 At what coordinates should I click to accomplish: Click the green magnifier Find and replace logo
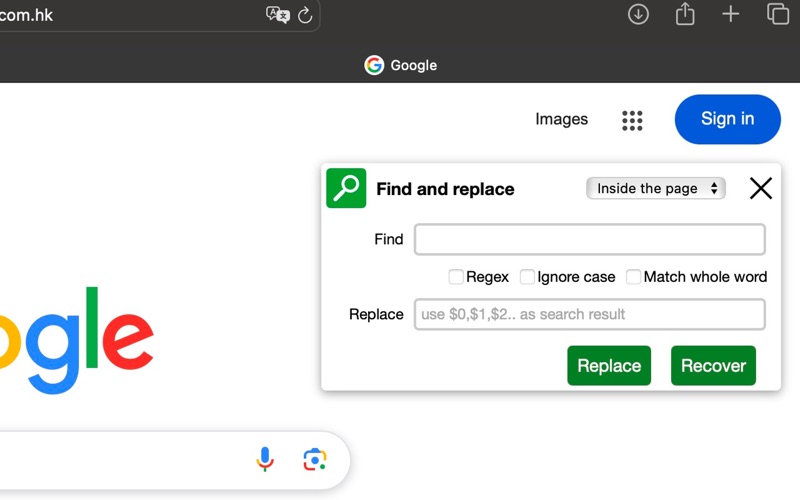point(346,188)
